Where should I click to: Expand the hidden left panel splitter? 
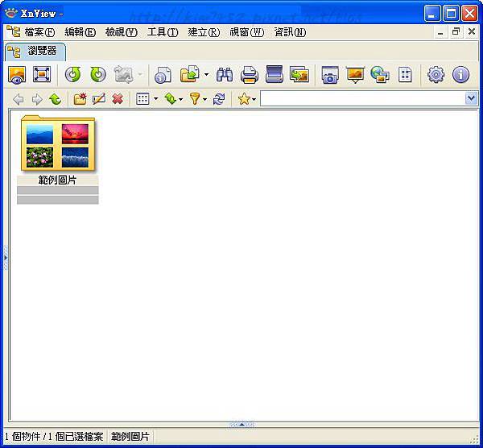point(6,258)
